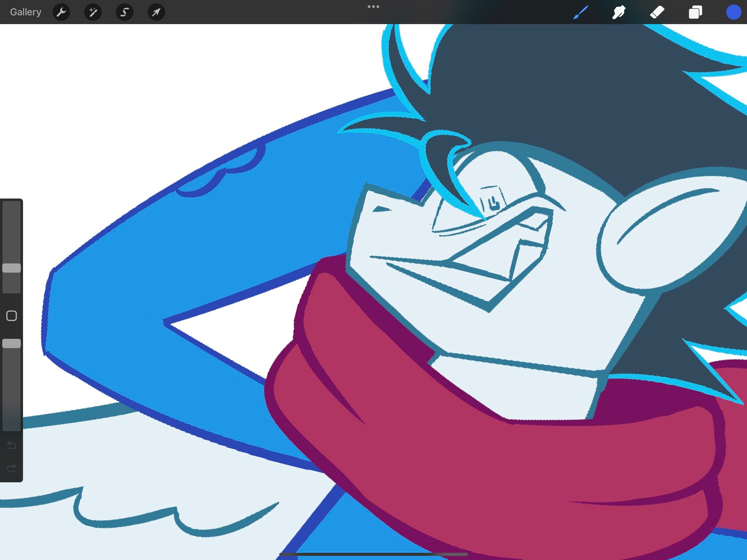Screen dimensions: 747x560
Task: Click the brush opacity slider handle
Action: 12,343
